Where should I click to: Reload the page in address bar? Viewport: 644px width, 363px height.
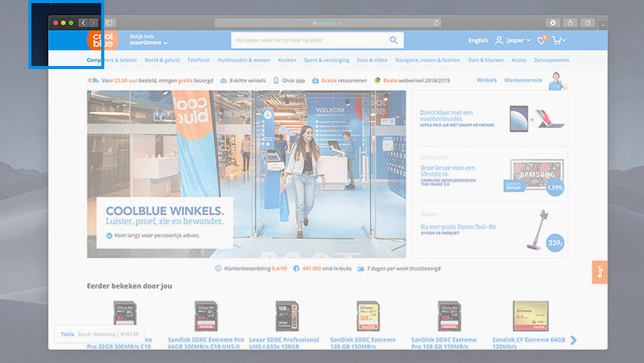tap(437, 23)
